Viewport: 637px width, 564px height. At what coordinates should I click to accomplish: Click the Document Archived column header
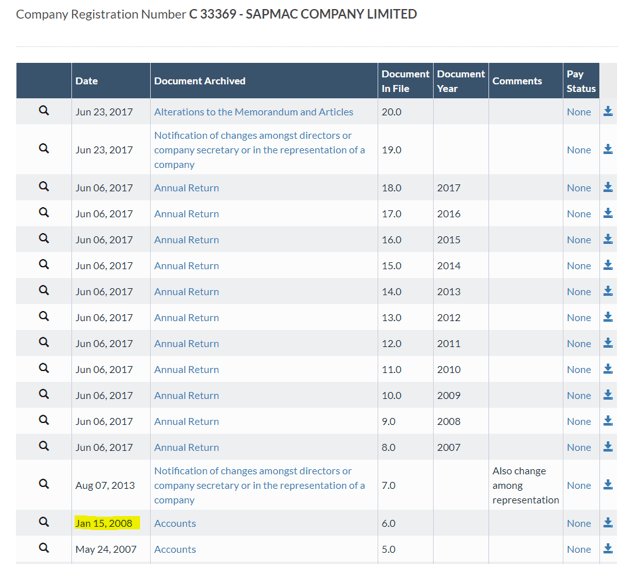(x=200, y=81)
